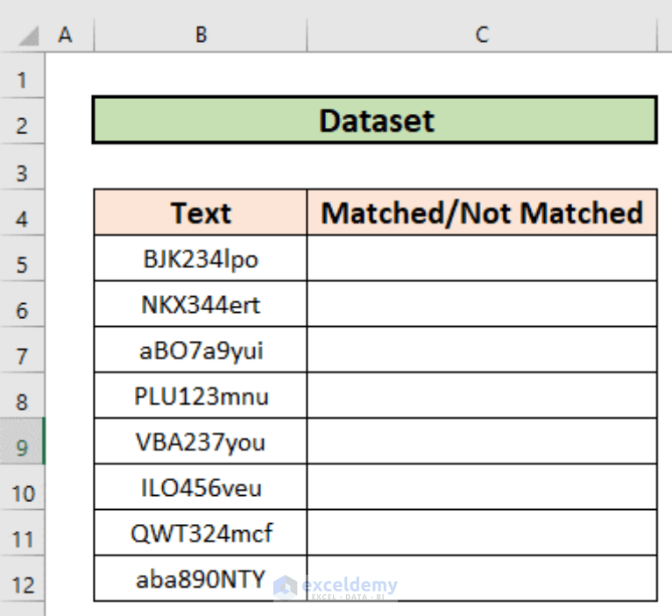The height and width of the screenshot is (616, 672).
Task: Select the Text header cell
Action: [x=201, y=212]
